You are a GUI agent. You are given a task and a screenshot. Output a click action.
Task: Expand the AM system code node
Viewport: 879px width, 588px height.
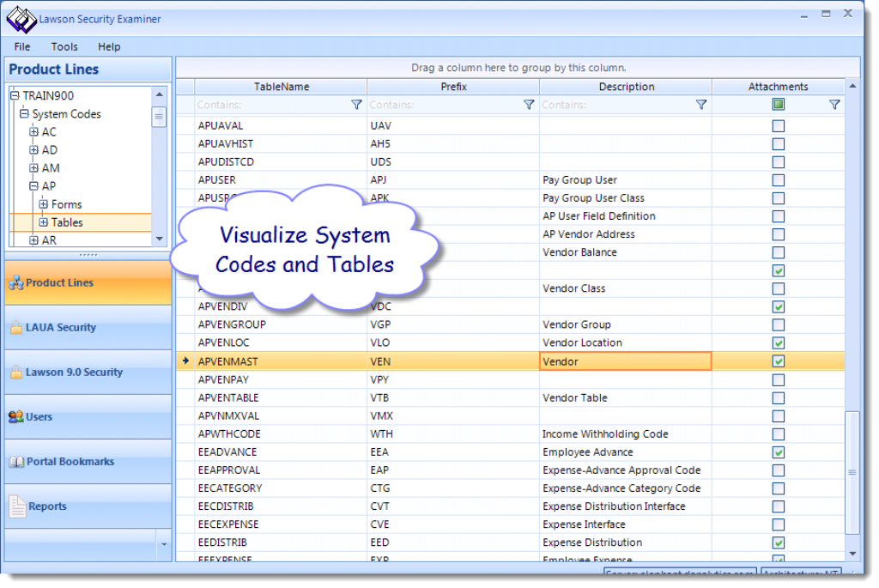point(33,167)
